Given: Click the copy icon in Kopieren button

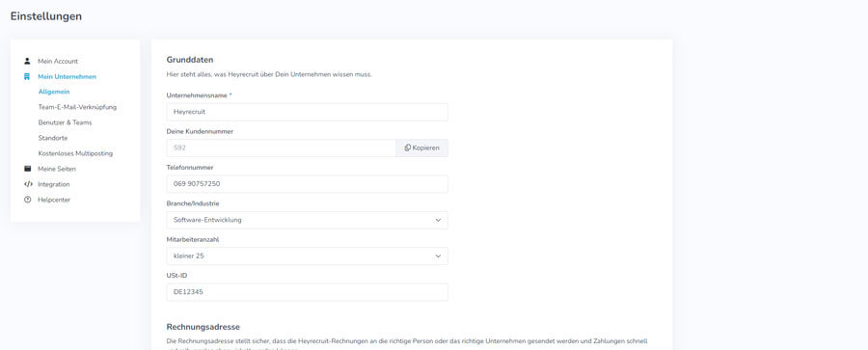Looking at the screenshot, I should tap(407, 148).
